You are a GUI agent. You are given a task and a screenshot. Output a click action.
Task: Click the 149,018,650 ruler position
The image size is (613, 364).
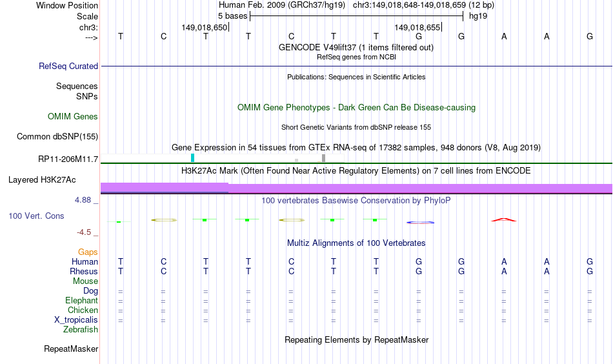pos(205,27)
